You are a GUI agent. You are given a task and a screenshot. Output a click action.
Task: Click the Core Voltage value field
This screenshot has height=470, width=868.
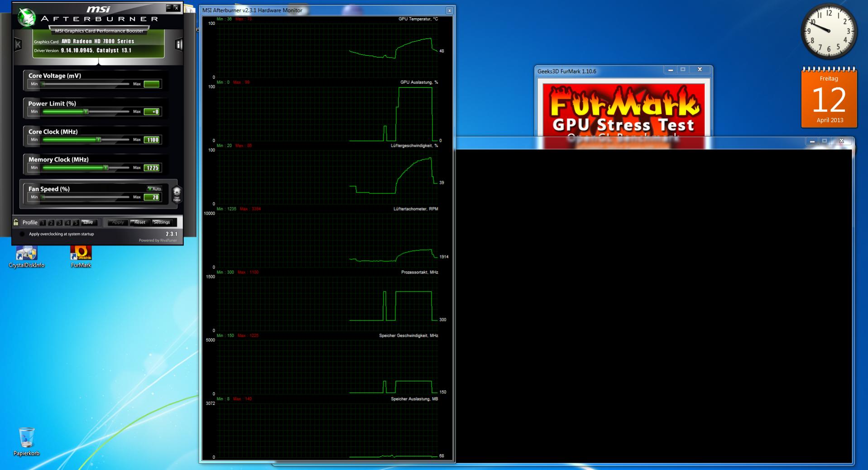tap(152, 84)
